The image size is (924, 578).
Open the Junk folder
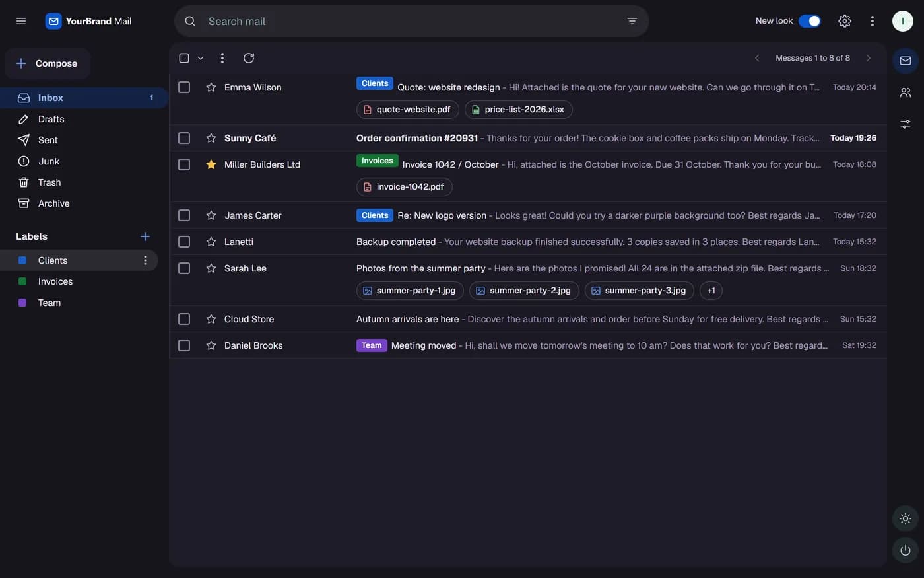pyautogui.click(x=84, y=161)
